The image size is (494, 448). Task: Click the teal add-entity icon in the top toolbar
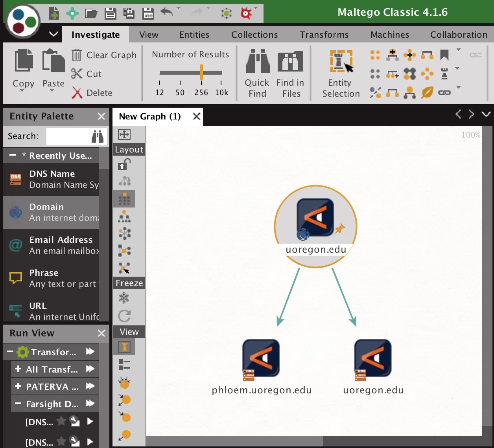(x=72, y=13)
